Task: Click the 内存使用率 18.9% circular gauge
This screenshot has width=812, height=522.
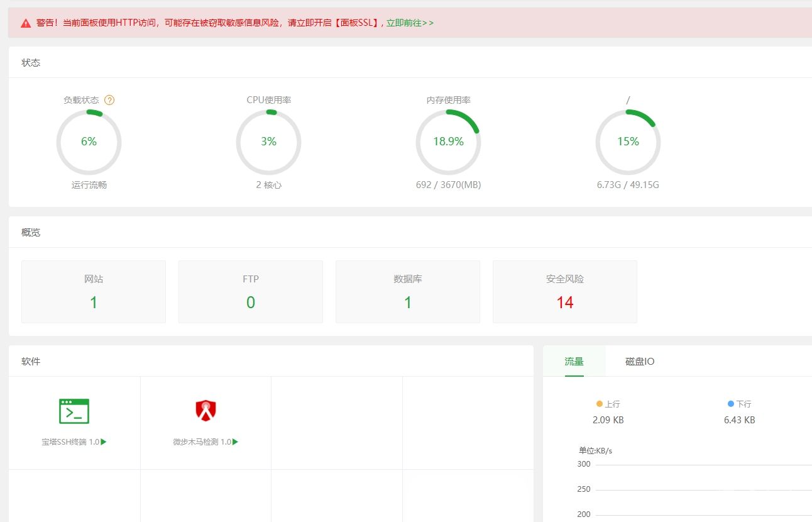Action: point(448,142)
